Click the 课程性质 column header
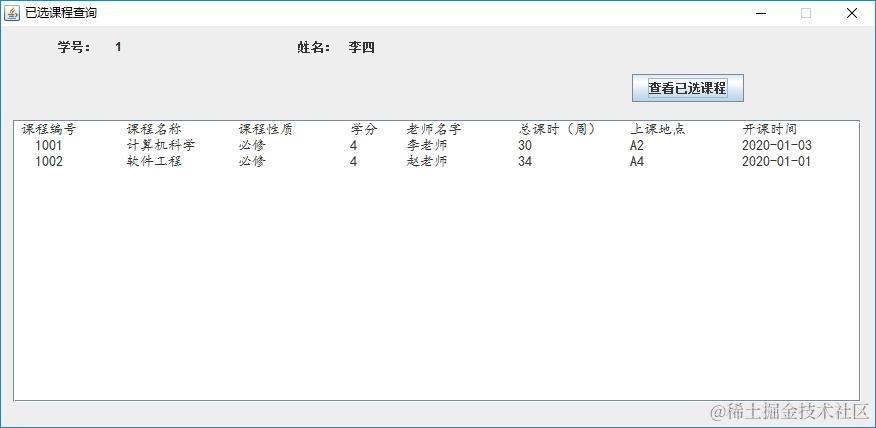 (266, 130)
